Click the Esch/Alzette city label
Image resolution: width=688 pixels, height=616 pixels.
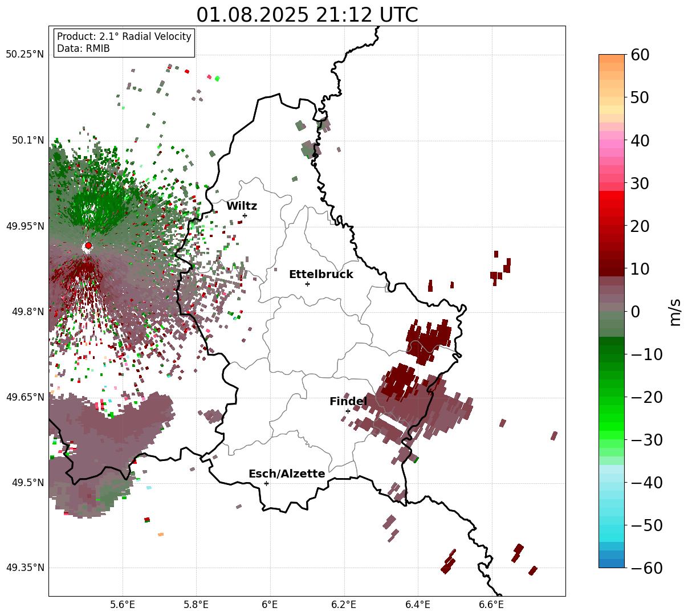287,474
